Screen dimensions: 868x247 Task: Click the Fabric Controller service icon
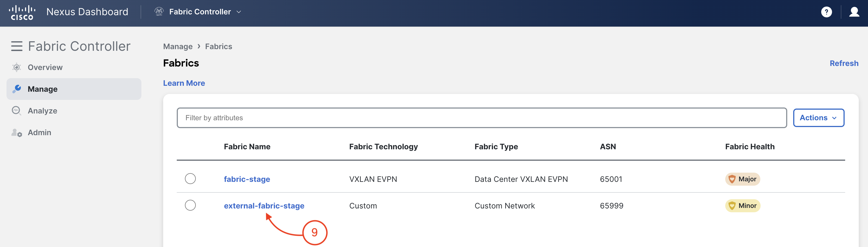click(x=159, y=12)
